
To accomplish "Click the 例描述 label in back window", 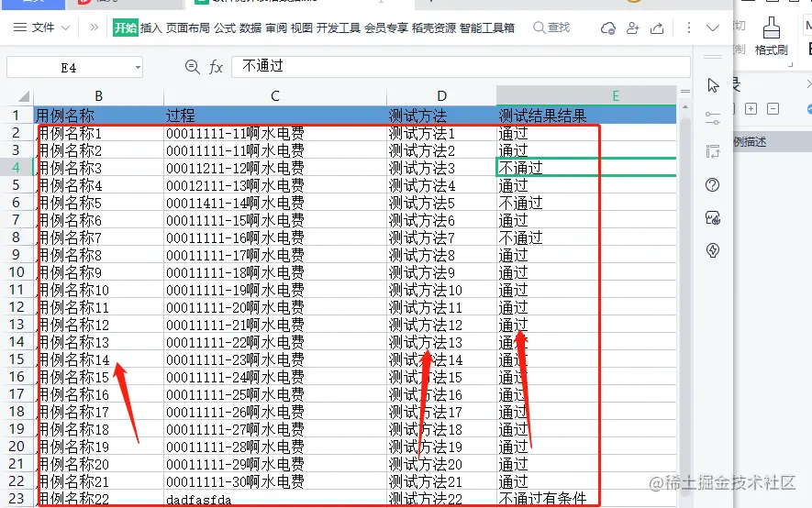I will coord(750,142).
